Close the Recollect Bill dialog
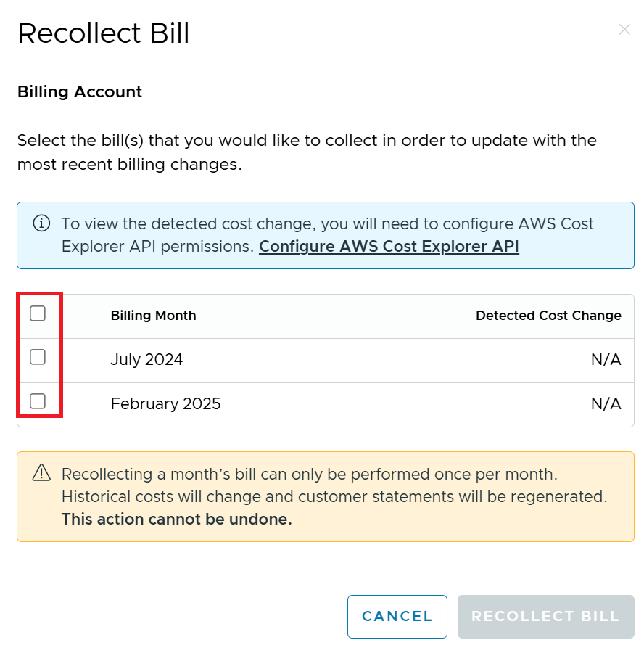644x661 pixels. pos(624,30)
